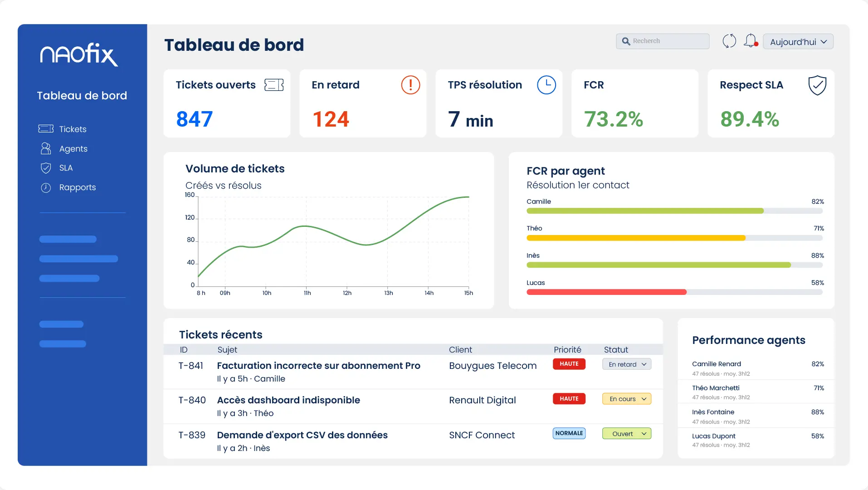
Task: Go to Agents in sidebar menu
Action: [73, 149]
